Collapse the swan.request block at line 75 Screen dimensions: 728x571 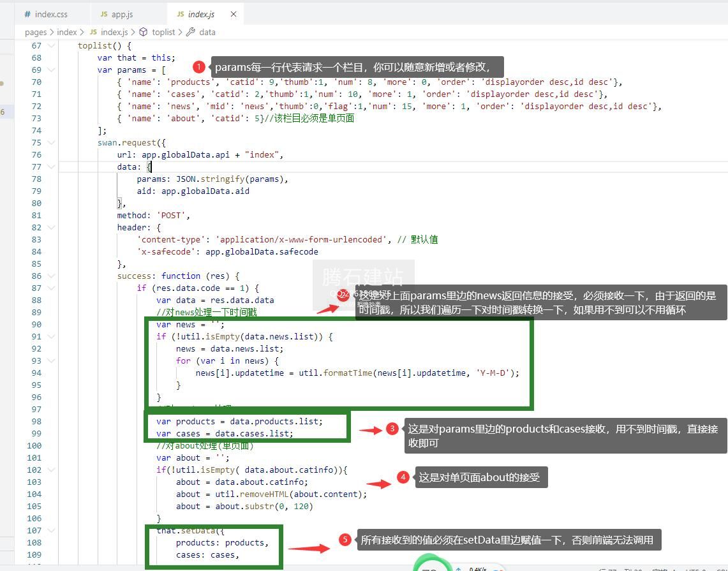click(51, 142)
